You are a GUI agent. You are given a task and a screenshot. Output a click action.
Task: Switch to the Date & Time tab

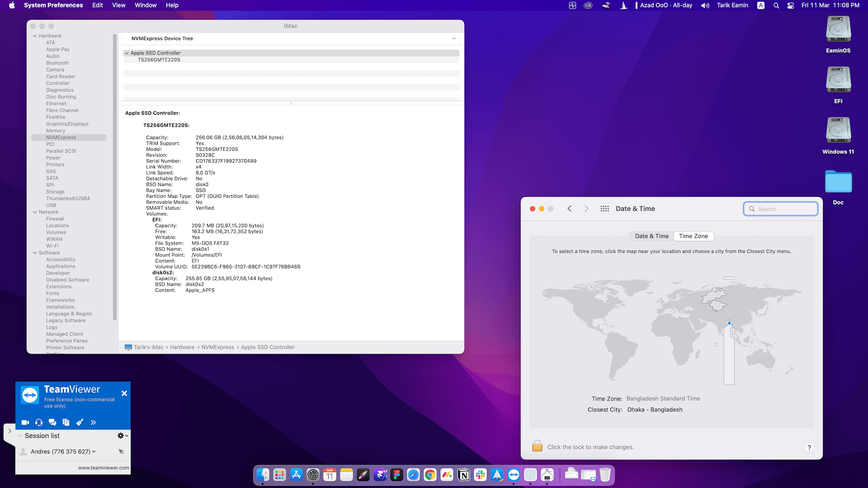click(x=651, y=236)
